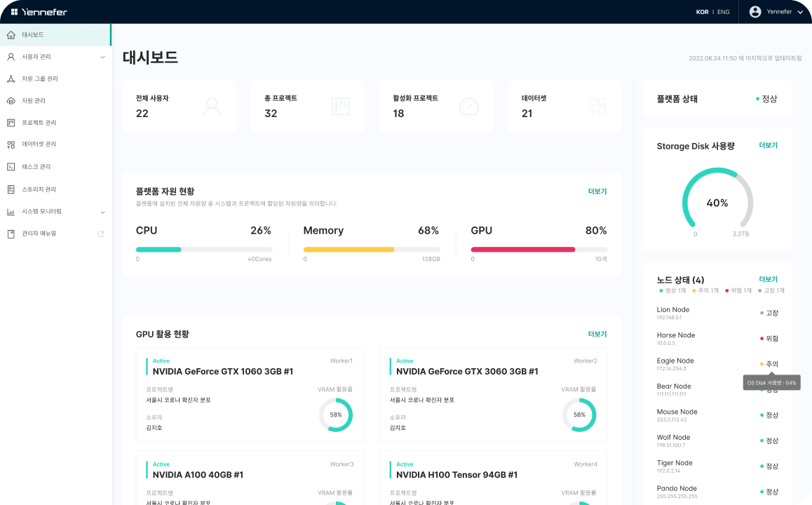The height and width of the screenshot is (505, 812).
Task: Click the 관리자 매뉴얼 book icon
Action: [x=11, y=234]
